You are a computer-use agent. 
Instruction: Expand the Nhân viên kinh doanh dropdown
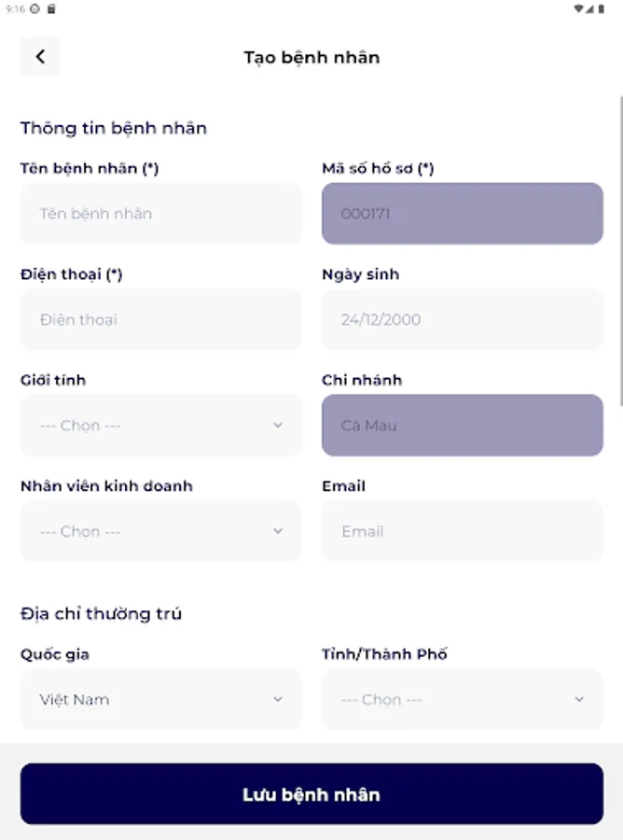(160, 531)
